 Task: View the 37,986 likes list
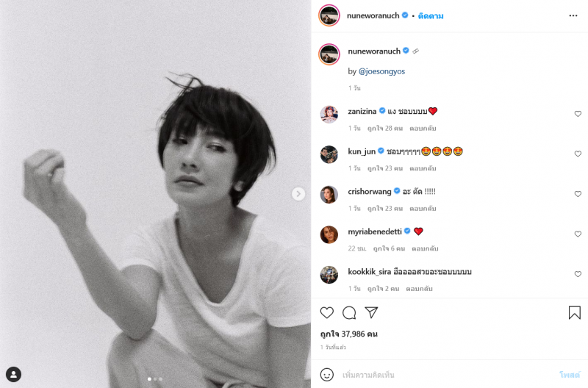tap(348, 334)
